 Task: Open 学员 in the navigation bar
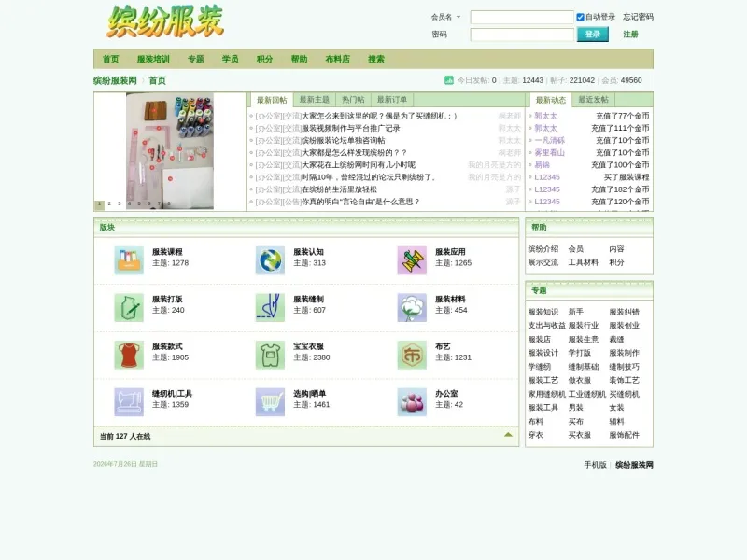pyautogui.click(x=230, y=59)
